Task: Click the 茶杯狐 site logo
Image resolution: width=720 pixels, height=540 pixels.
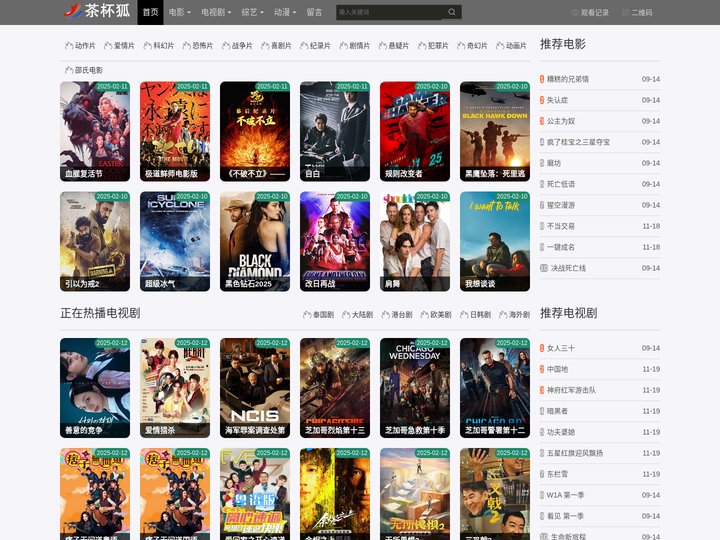Action: 97,11
